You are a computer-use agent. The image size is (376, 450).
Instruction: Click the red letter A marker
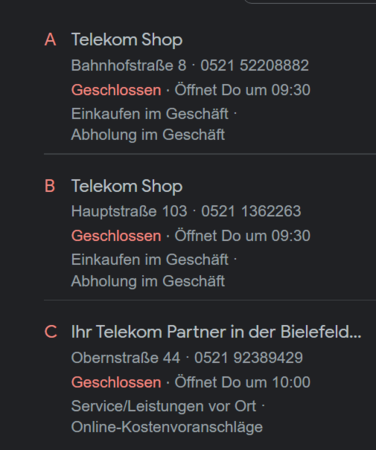point(50,40)
